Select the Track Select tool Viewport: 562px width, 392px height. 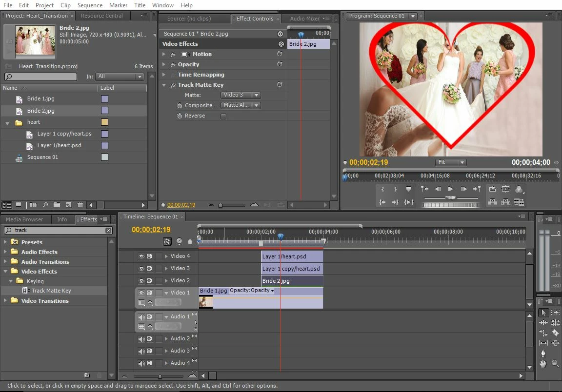(555, 313)
